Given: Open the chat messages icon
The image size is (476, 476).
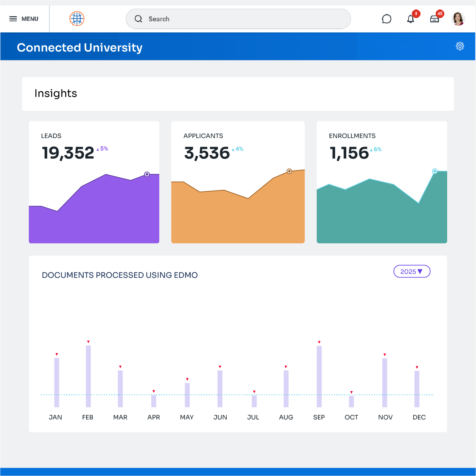Looking at the screenshot, I should click(x=386, y=19).
